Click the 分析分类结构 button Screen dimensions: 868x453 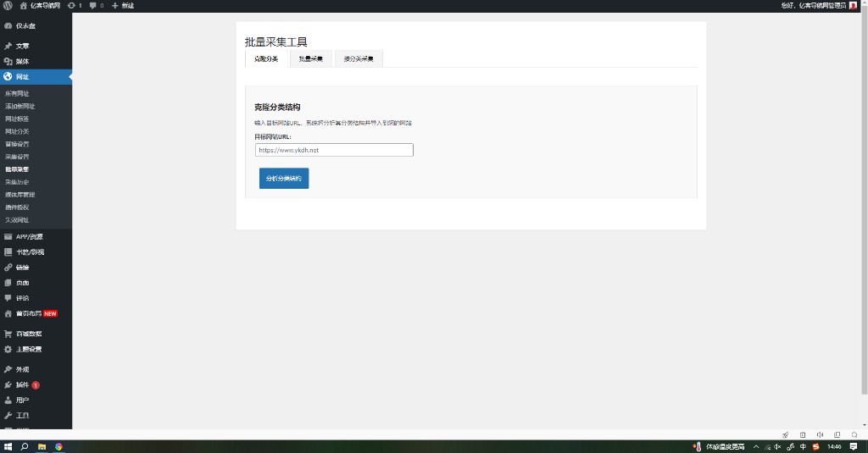283,179
